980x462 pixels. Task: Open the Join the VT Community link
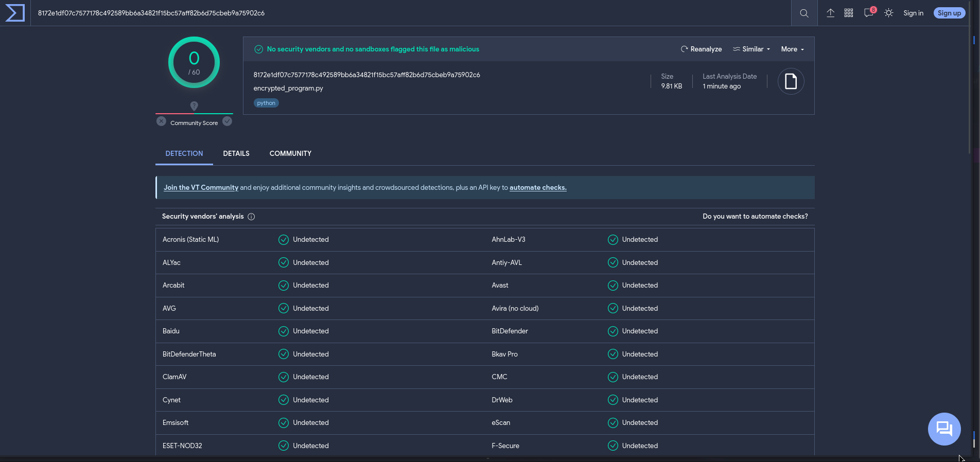pos(201,188)
